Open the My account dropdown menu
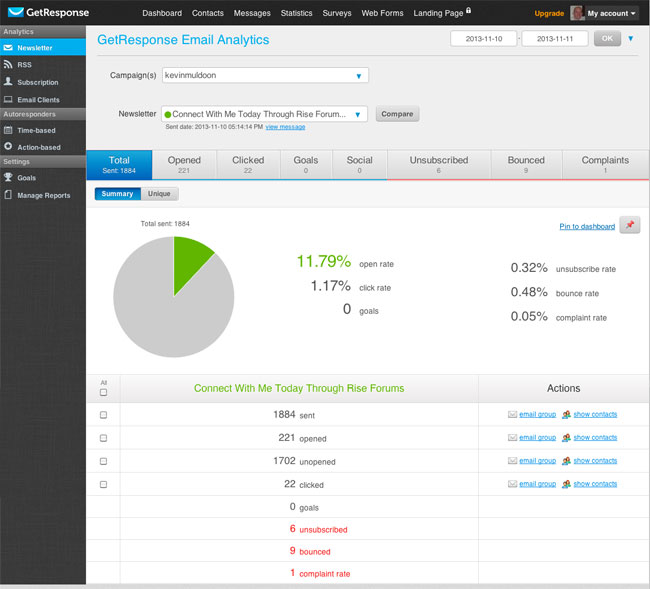This screenshot has width=650, height=589. (x=611, y=13)
